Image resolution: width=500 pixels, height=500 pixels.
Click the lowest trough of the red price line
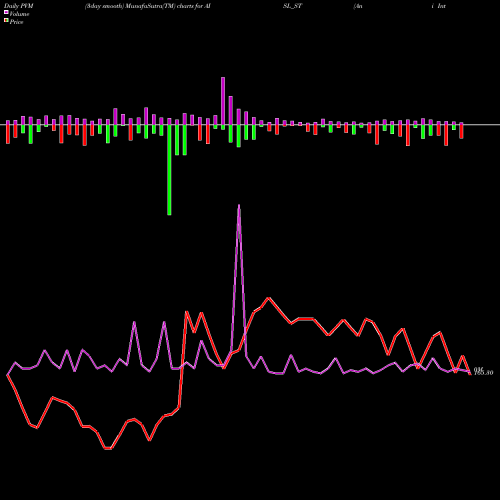pos(108,448)
